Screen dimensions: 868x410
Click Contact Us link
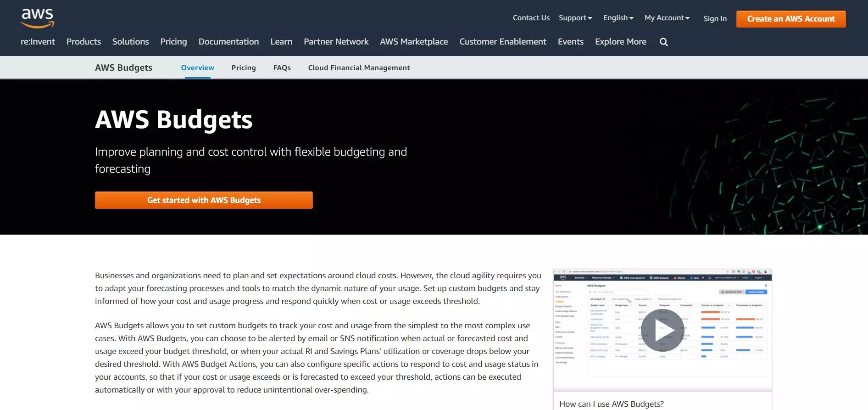tap(531, 18)
